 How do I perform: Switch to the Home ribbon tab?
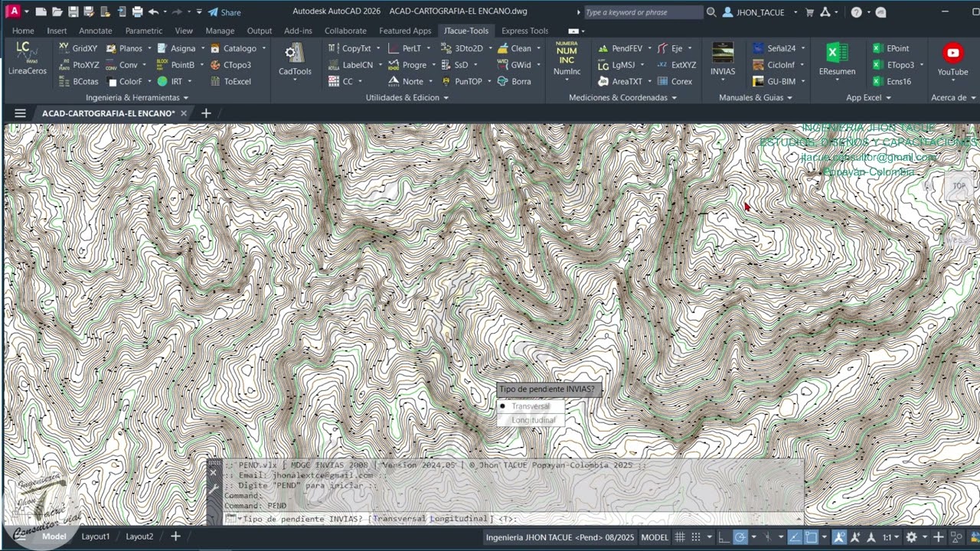coord(23,31)
